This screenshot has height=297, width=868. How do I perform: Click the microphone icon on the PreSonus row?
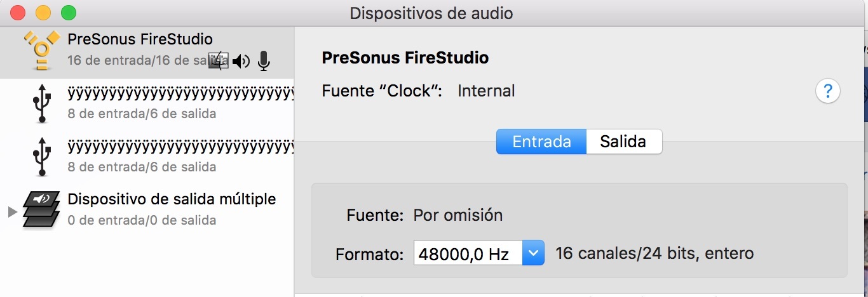pos(264,62)
